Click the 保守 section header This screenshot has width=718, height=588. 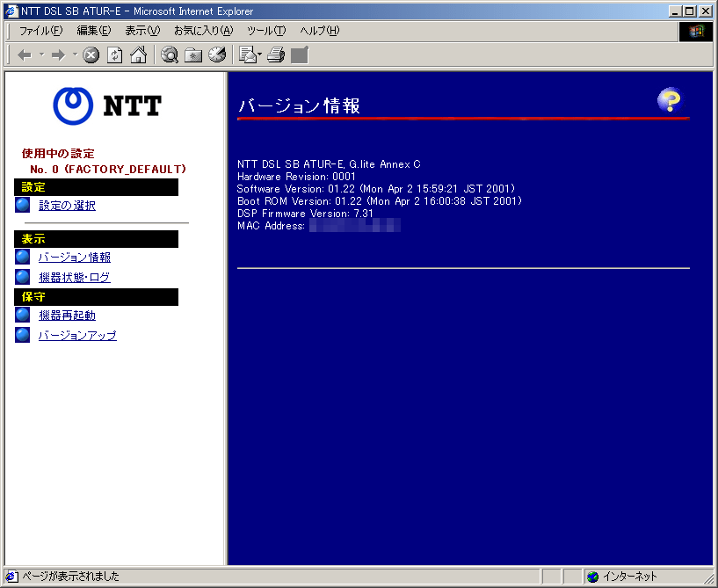tap(96, 297)
